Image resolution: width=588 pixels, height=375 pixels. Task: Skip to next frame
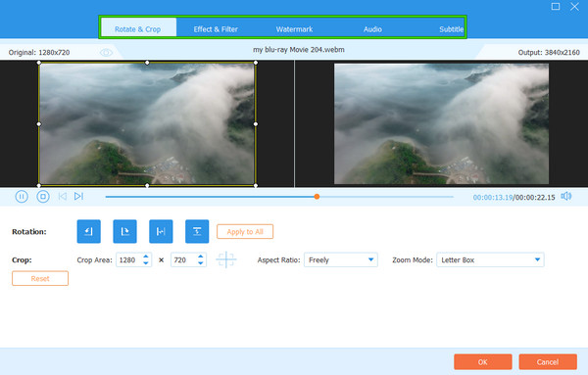pos(78,196)
